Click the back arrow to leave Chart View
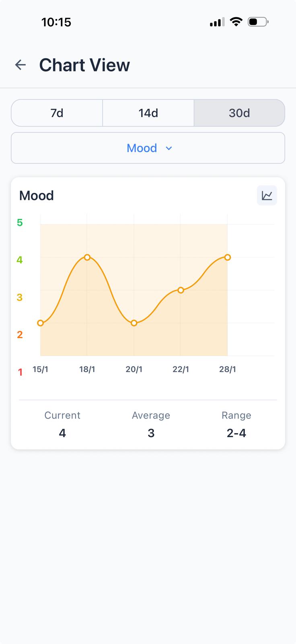The width and height of the screenshot is (296, 644). [20, 65]
